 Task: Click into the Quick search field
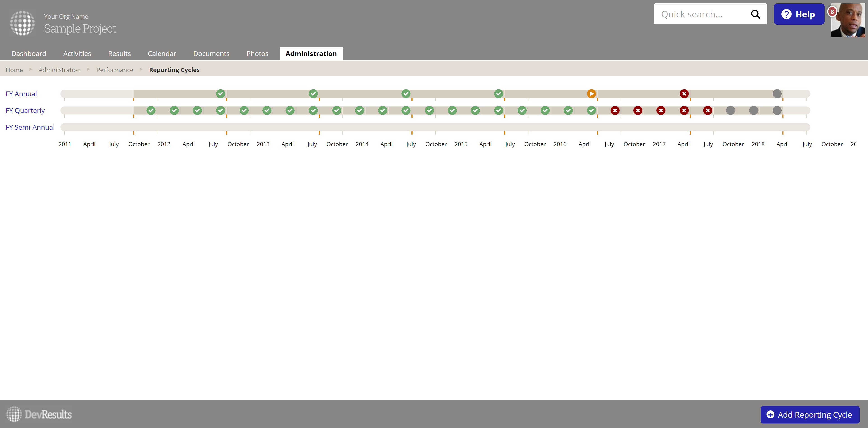click(701, 14)
